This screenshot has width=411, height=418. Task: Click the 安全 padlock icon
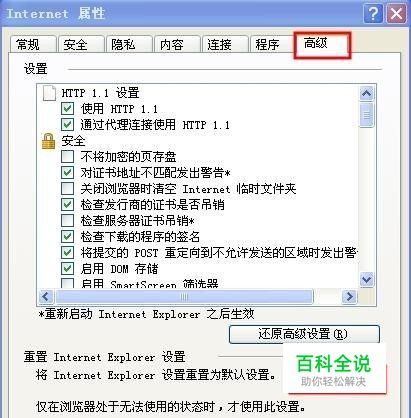tap(48, 141)
